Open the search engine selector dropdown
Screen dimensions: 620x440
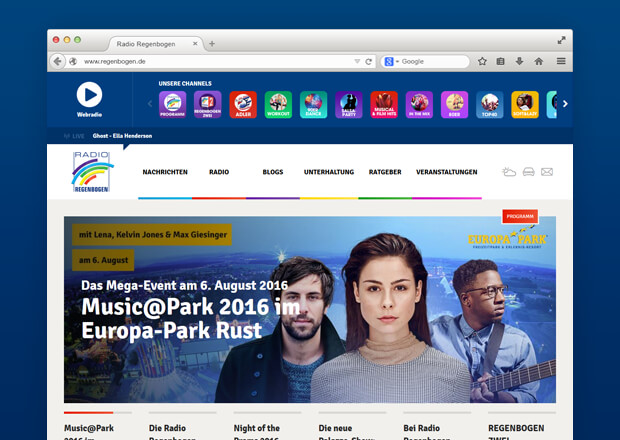click(x=391, y=61)
